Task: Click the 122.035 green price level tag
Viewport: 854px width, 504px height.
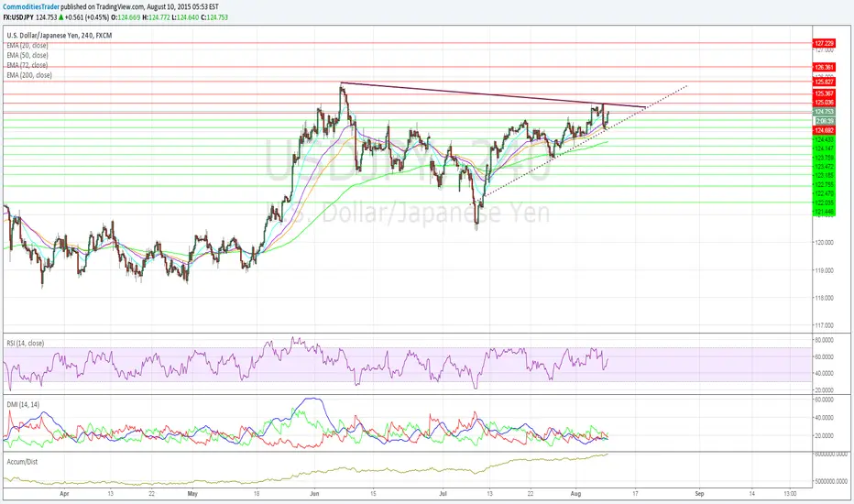Action: 824,203
